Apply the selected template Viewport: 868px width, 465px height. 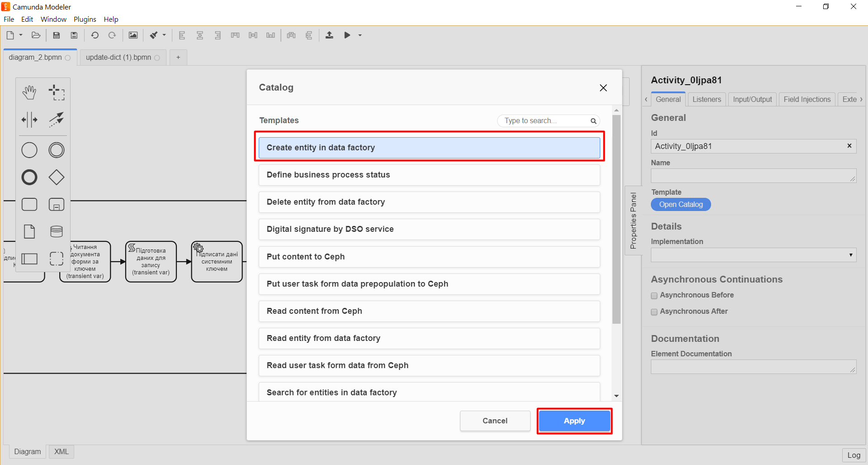(574, 421)
